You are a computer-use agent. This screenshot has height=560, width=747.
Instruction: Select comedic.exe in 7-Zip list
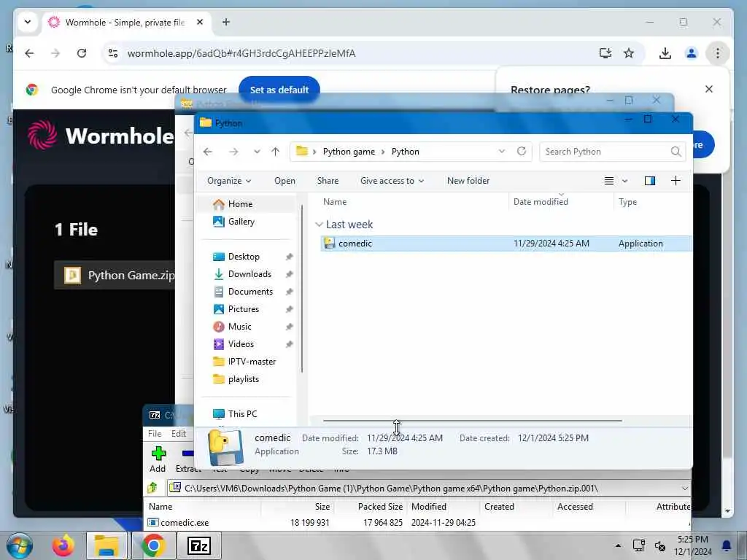point(185,522)
